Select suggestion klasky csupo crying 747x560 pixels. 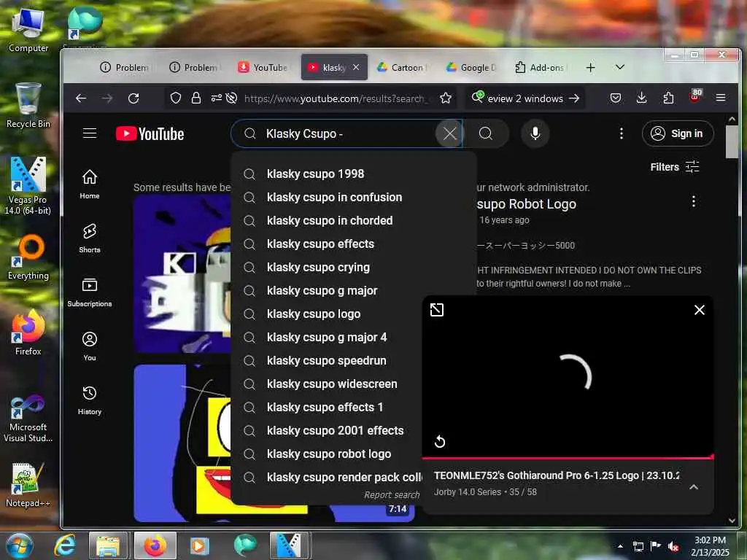click(354, 267)
